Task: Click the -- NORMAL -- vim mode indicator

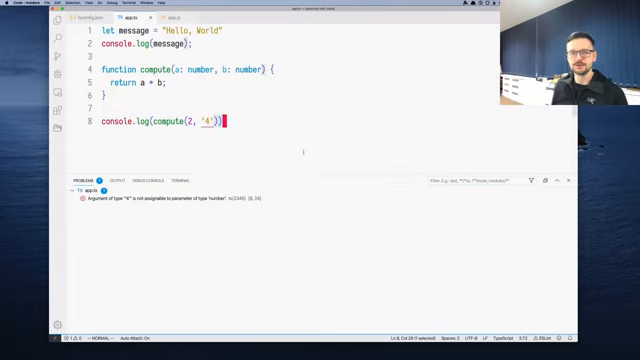Action: pos(100,338)
